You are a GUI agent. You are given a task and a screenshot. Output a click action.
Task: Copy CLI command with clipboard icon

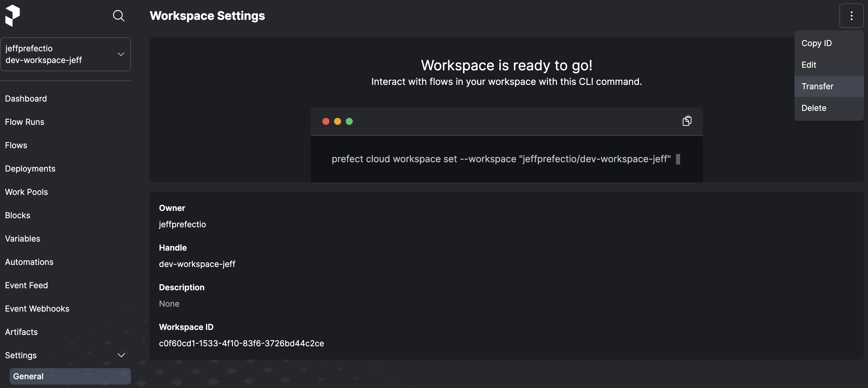(687, 121)
